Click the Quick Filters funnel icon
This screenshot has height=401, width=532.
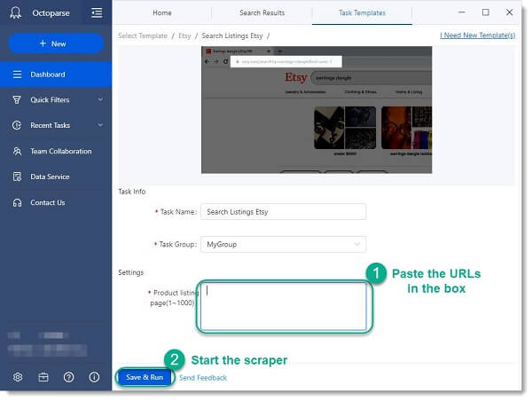coord(17,100)
